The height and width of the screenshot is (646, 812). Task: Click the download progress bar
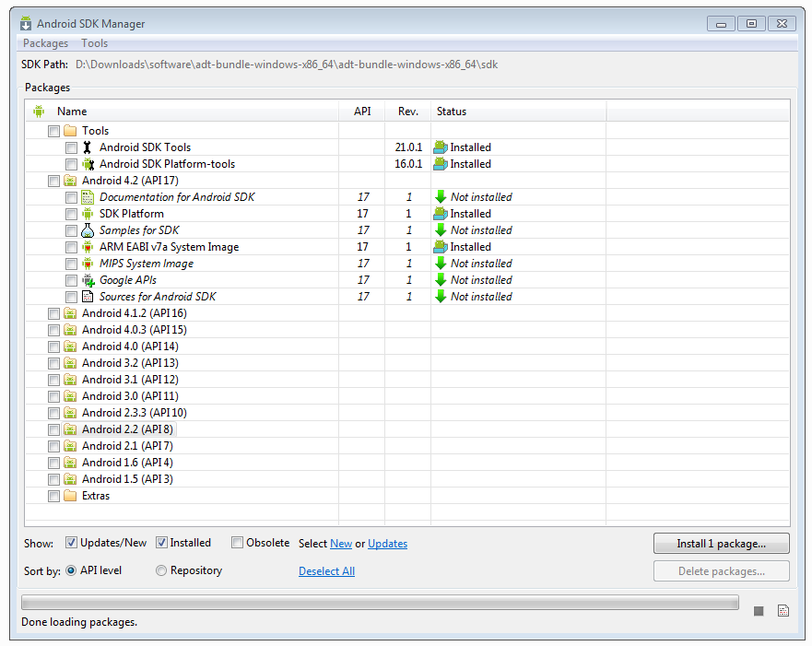[380, 602]
